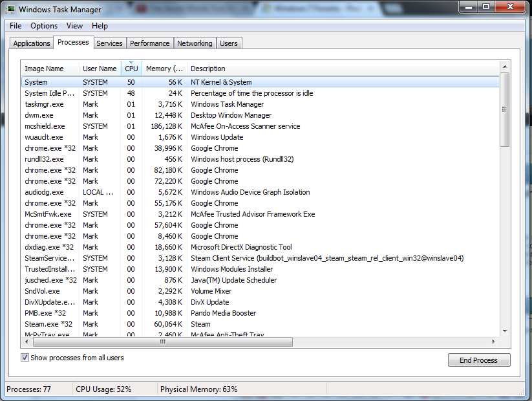Image resolution: width=532 pixels, height=401 pixels.
Task: Click the CPU Usage: 52% status entry
Action: [x=103, y=389]
